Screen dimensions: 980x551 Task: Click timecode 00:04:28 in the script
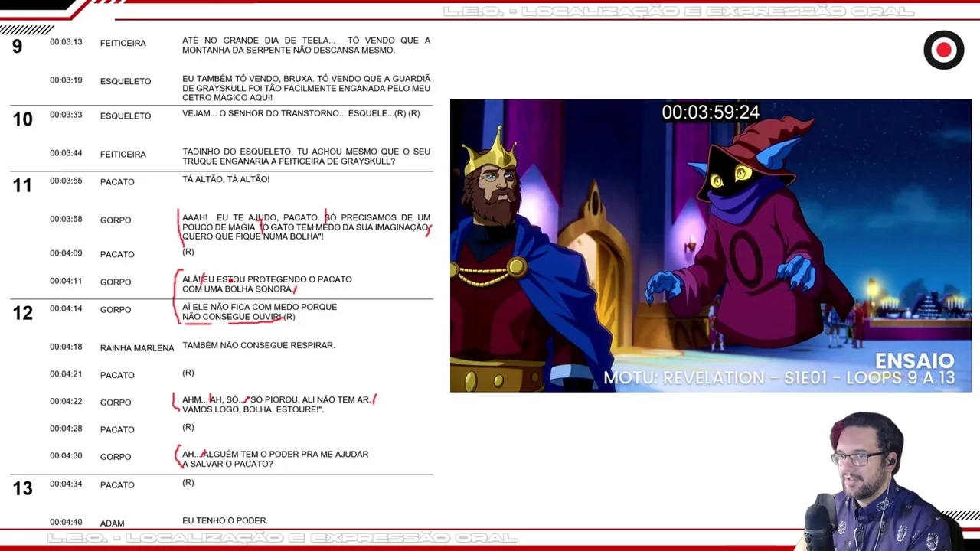[66, 429]
